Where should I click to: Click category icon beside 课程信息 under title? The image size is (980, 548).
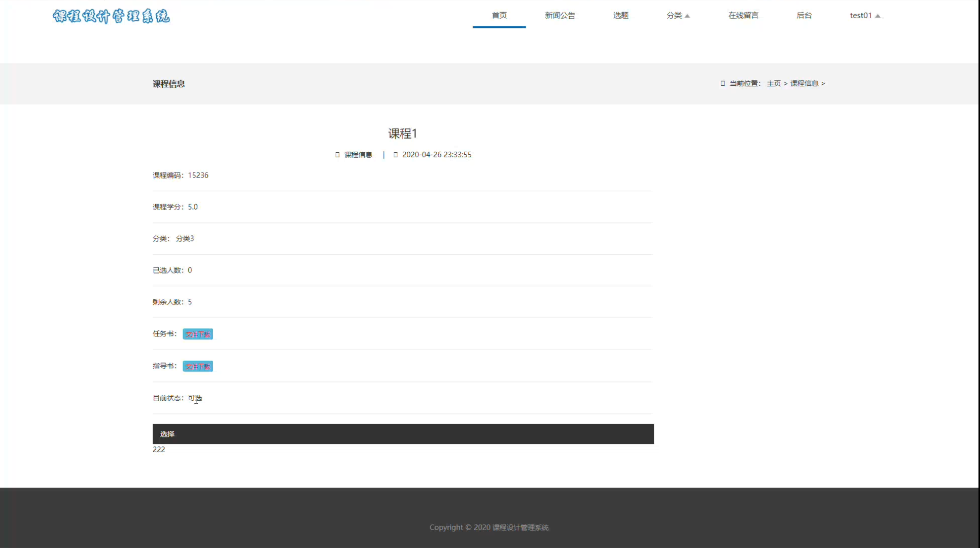pos(337,155)
